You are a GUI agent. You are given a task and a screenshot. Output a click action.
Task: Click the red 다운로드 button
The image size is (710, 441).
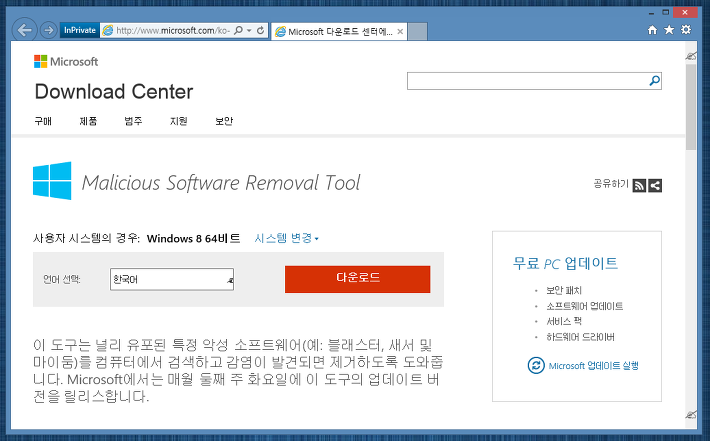(x=358, y=279)
